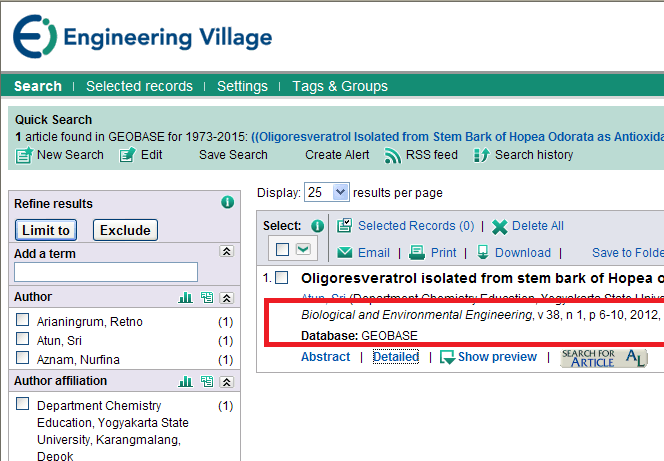This screenshot has height=461, width=664.
Task: Click the Print link
Action: point(443,253)
